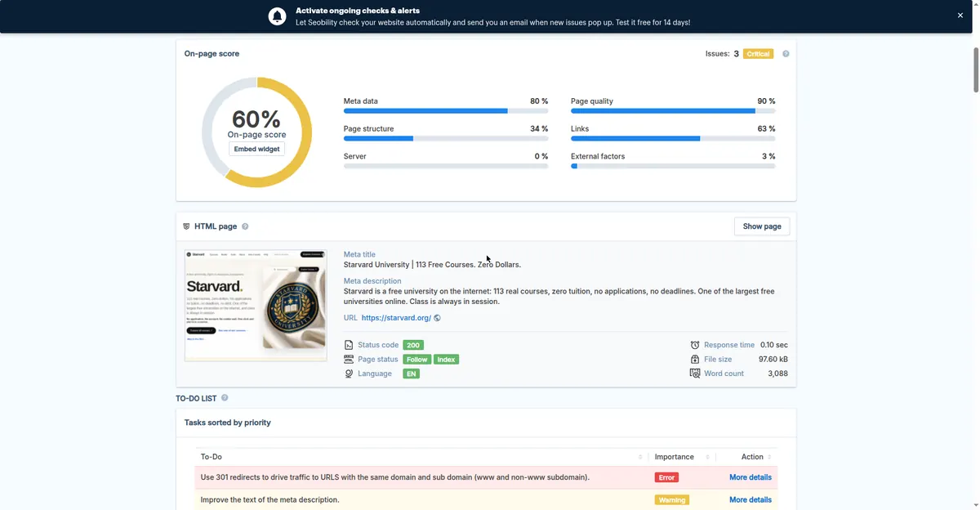
Task: Click the red Error importance badge
Action: (x=667, y=477)
